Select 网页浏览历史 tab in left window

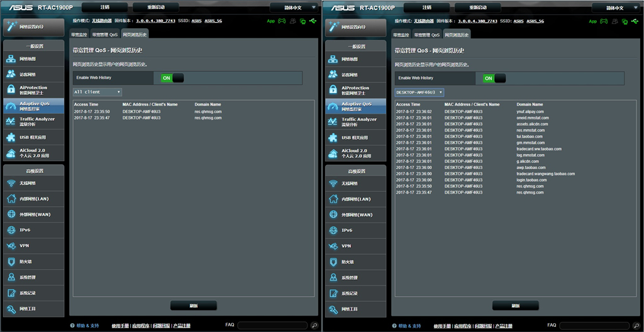tap(135, 34)
